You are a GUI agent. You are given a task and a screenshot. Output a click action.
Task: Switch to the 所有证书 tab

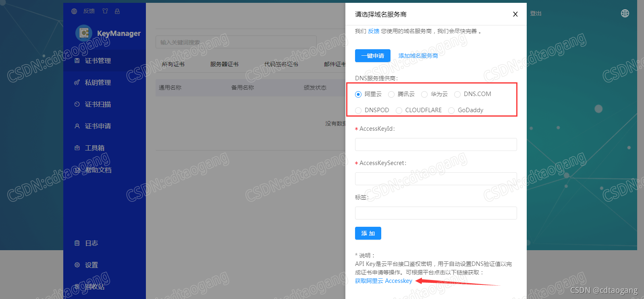(x=173, y=64)
